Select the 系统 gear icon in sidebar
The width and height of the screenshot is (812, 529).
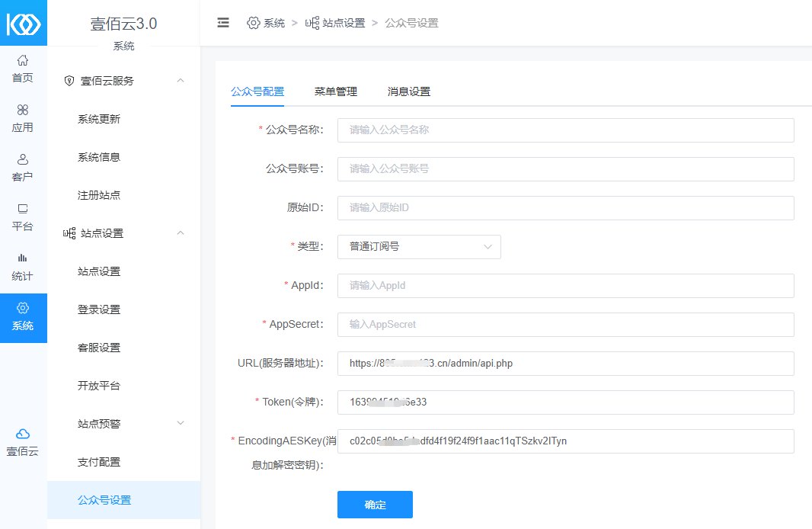(23, 308)
